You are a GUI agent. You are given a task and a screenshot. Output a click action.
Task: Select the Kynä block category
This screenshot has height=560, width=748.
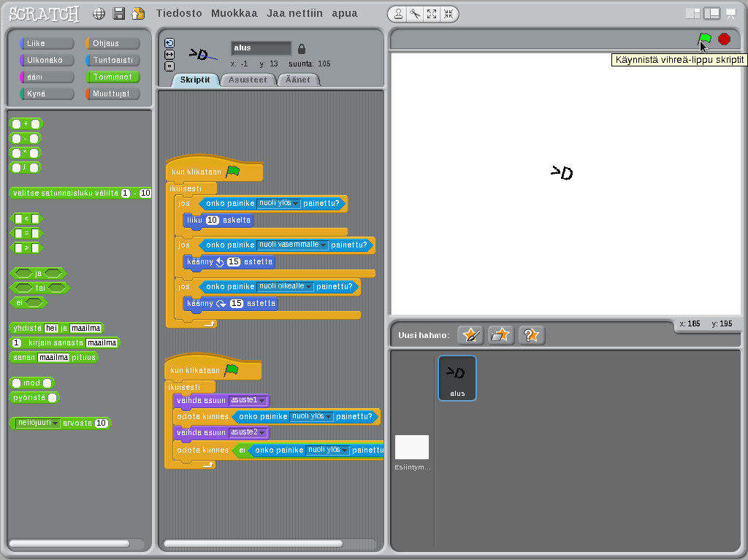47,93
